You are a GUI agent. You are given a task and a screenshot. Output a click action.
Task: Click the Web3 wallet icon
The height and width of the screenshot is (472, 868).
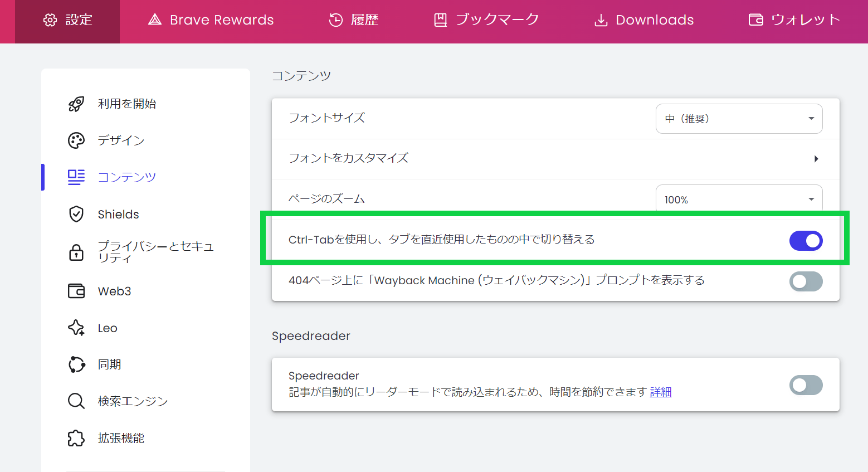pos(76,291)
